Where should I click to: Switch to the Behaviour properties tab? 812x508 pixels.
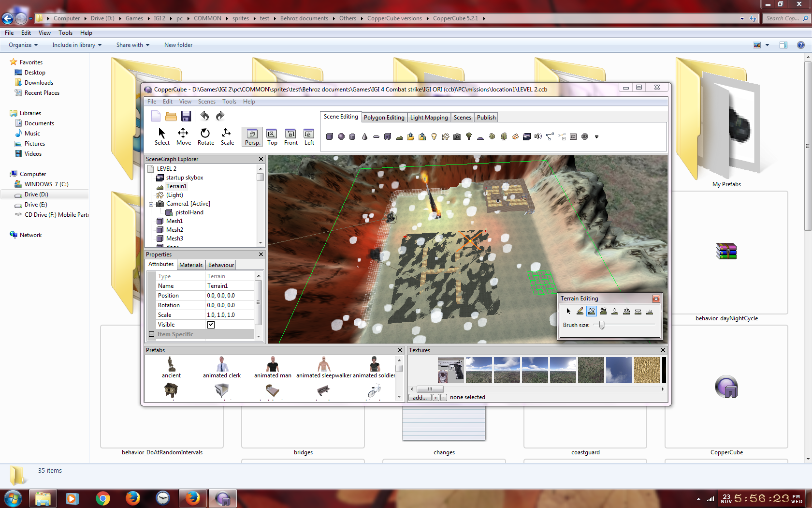pyautogui.click(x=221, y=265)
